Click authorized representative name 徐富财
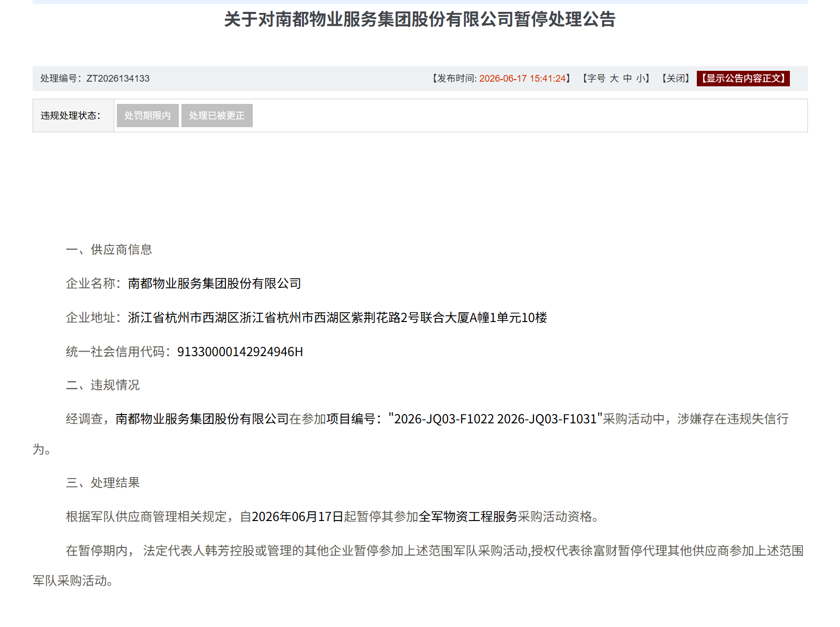Screen dimensions: 840x627 (x=599, y=550)
